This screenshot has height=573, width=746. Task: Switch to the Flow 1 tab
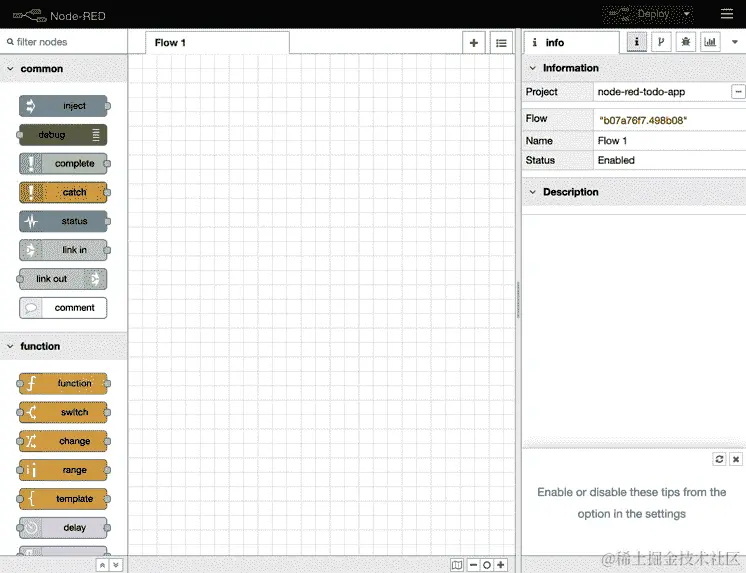217,43
